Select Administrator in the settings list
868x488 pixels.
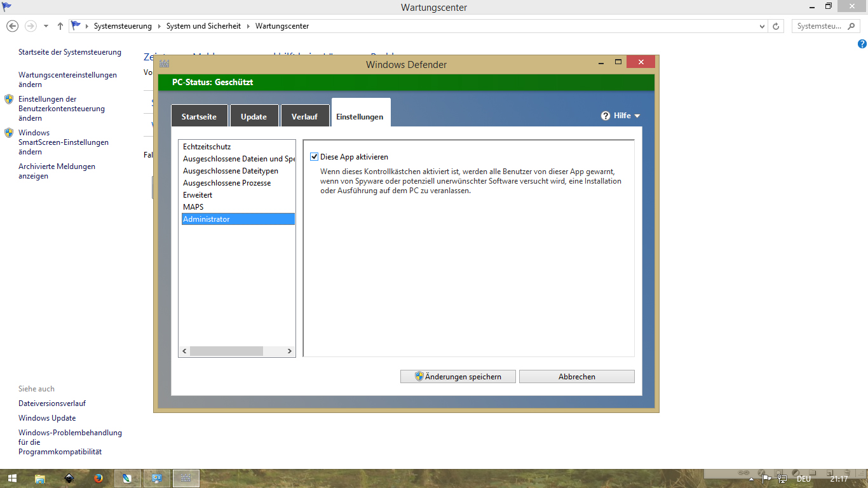pos(238,219)
